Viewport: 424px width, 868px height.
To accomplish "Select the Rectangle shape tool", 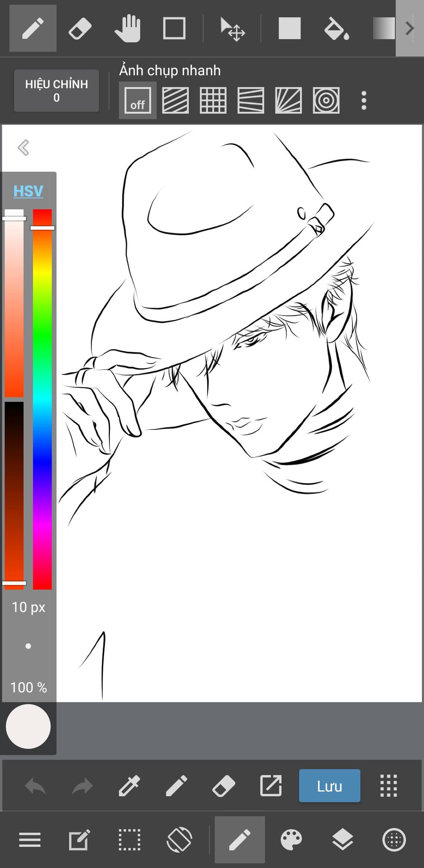I will 174,28.
